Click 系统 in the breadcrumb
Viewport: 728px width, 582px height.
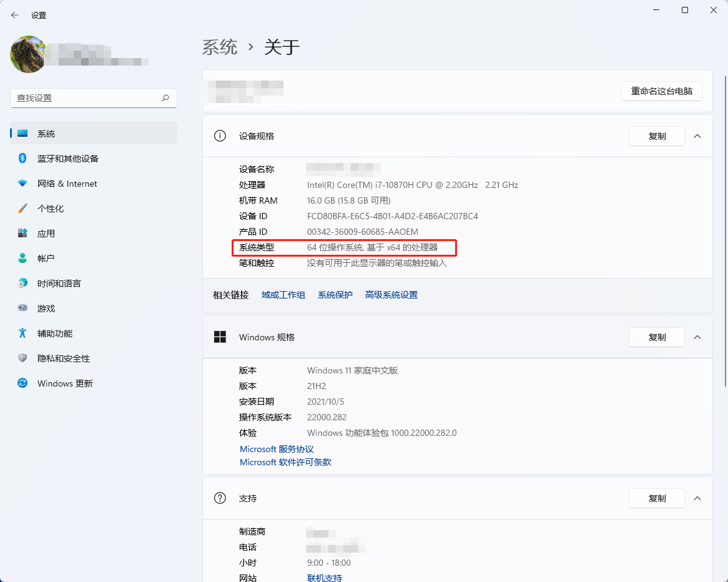[x=220, y=47]
